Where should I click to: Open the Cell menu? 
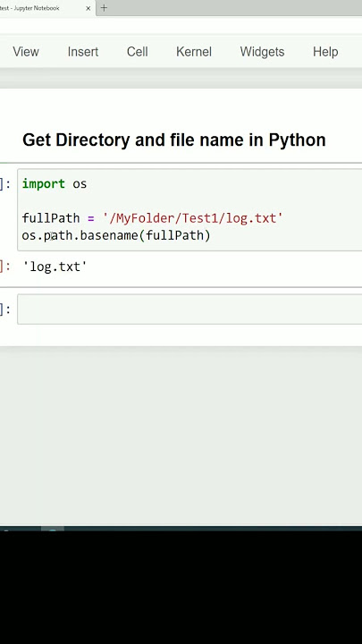[x=137, y=52]
